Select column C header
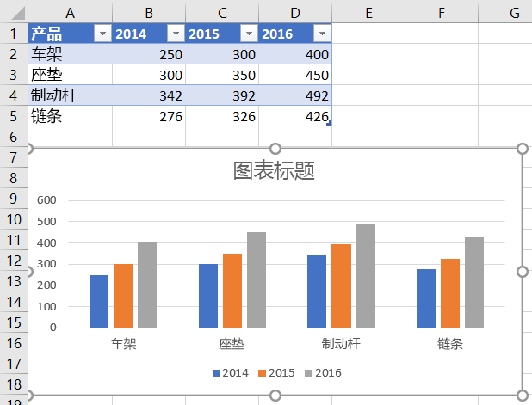The image size is (532, 405). (222, 13)
